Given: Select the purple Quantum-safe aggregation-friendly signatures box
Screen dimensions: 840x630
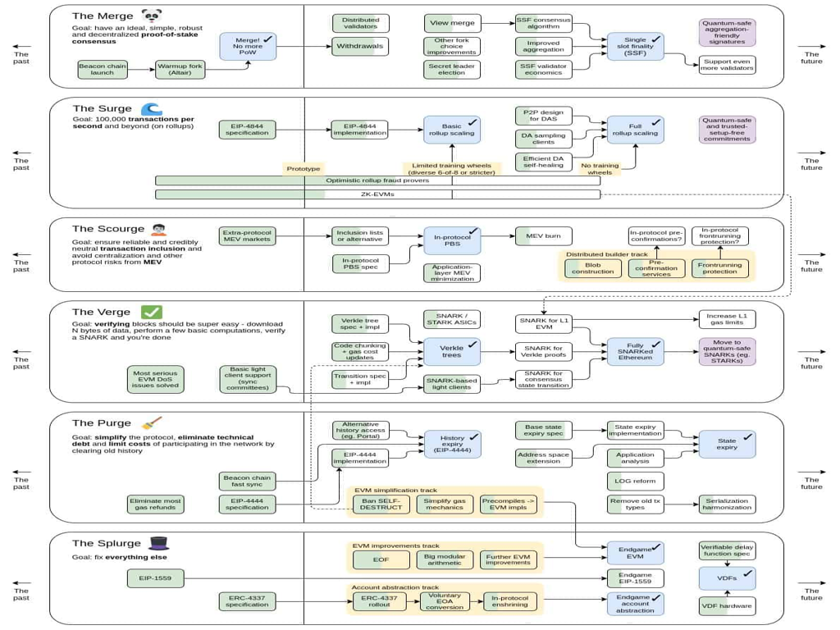Looking at the screenshot, I should click(x=727, y=33).
